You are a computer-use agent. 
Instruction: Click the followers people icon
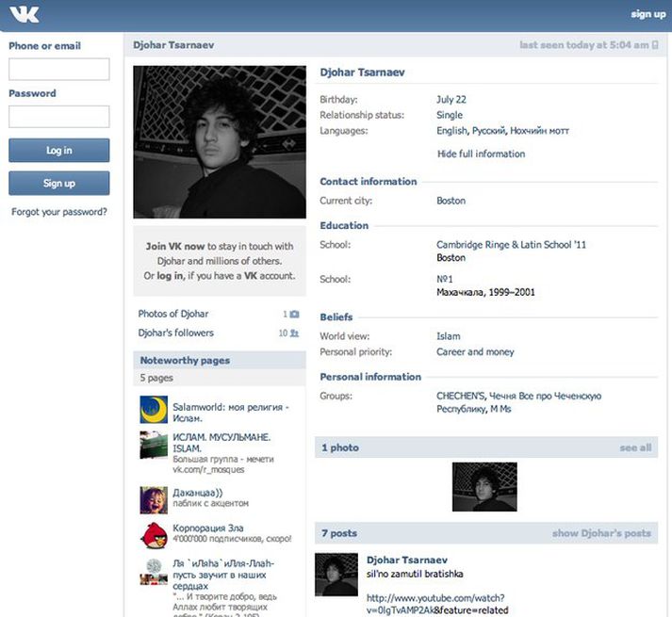click(x=294, y=333)
